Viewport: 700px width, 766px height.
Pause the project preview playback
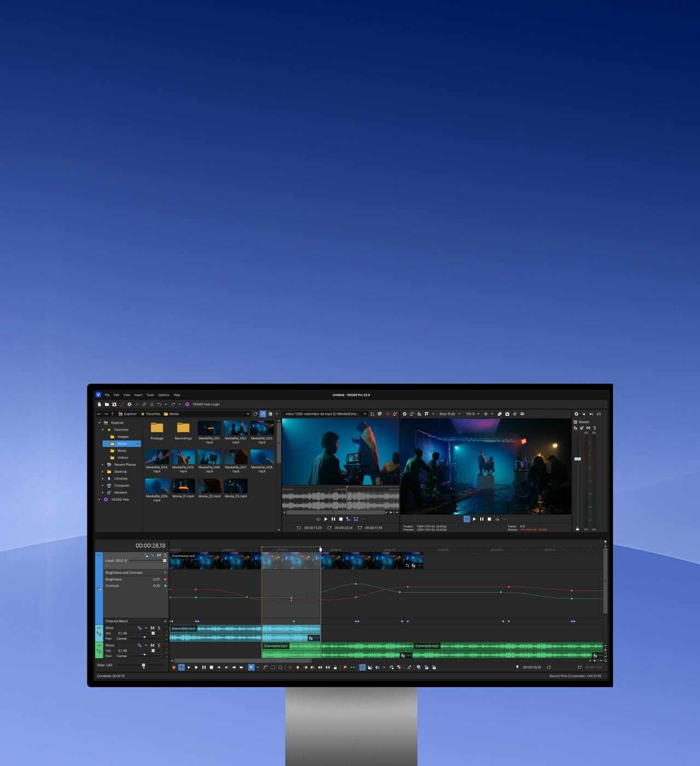point(482,519)
